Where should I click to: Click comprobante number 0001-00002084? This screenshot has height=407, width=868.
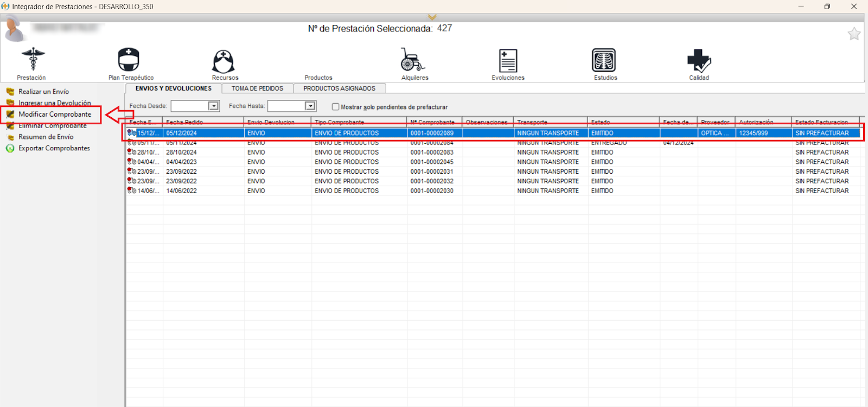[x=432, y=143]
